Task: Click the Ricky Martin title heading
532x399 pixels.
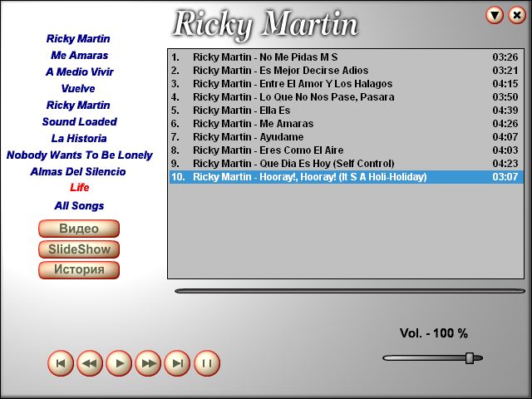Action: point(265,24)
